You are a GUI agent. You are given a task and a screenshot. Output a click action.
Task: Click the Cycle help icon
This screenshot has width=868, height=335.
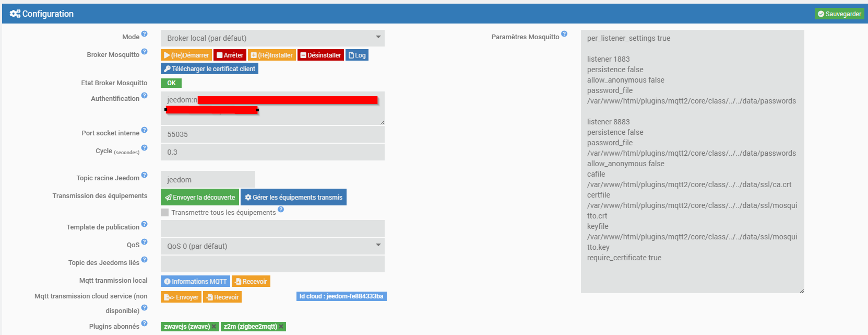pyautogui.click(x=145, y=147)
